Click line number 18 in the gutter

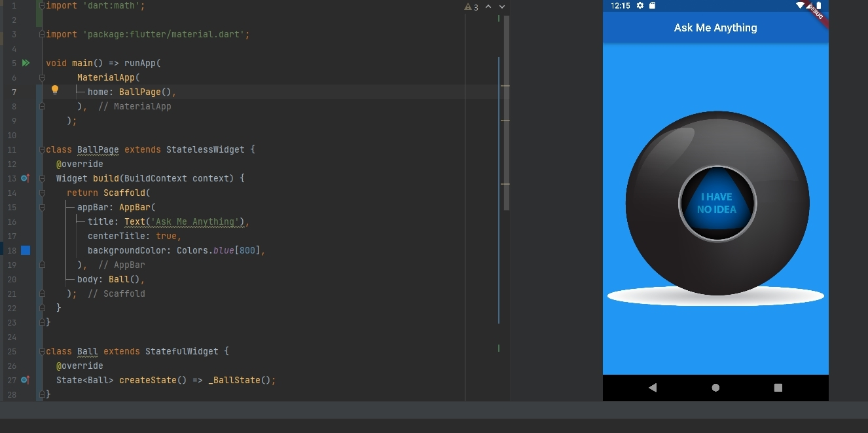pyautogui.click(x=12, y=250)
